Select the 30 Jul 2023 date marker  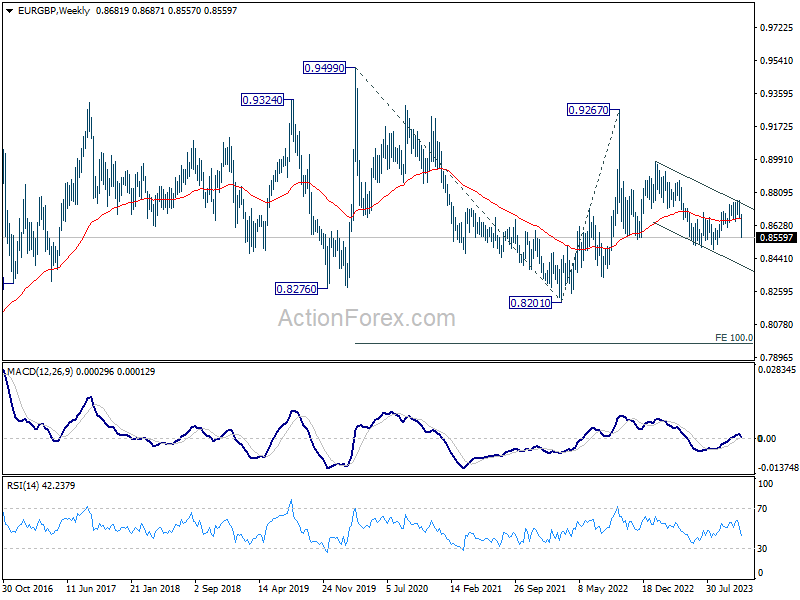(x=730, y=589)
